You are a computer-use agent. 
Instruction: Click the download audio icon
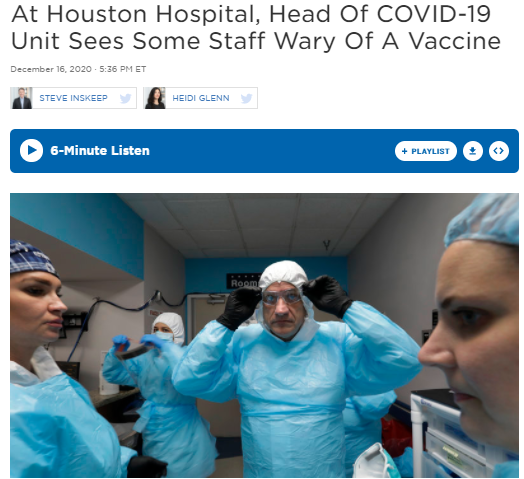(x=473, y=151)
